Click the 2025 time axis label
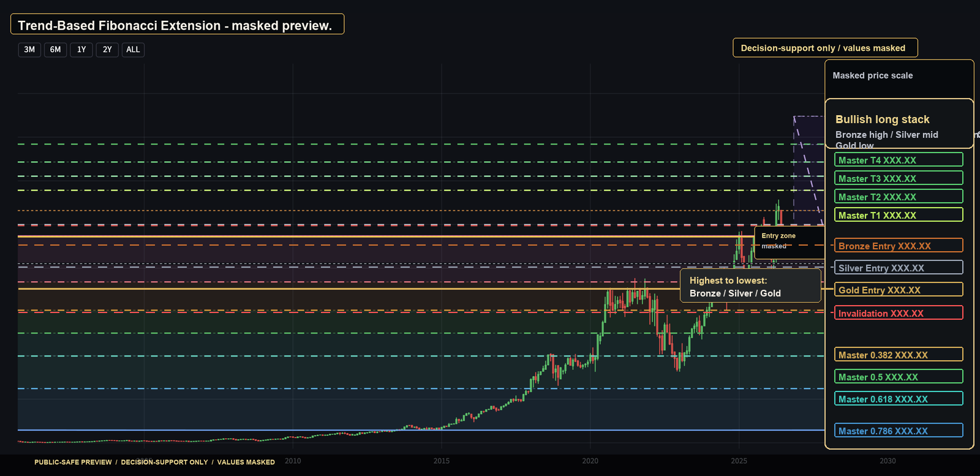The height and width of the screenshot is (476, 980). [739, 461]
